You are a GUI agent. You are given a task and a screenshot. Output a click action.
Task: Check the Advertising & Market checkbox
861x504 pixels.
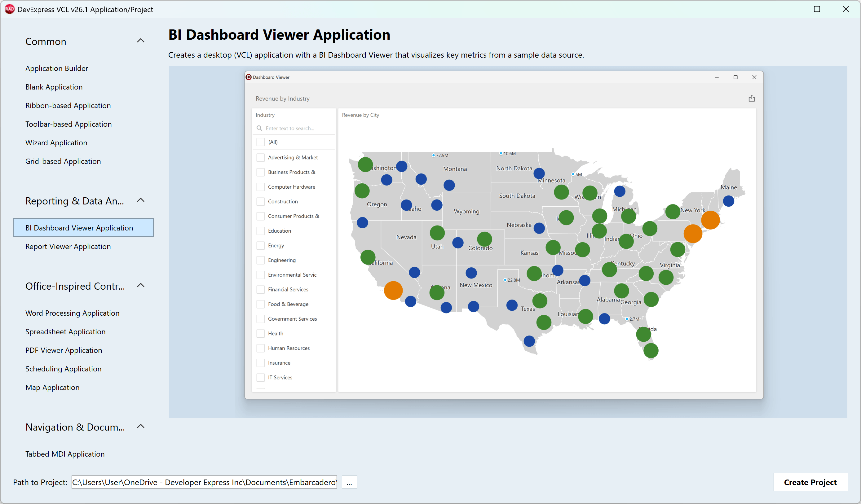[260, 157]
